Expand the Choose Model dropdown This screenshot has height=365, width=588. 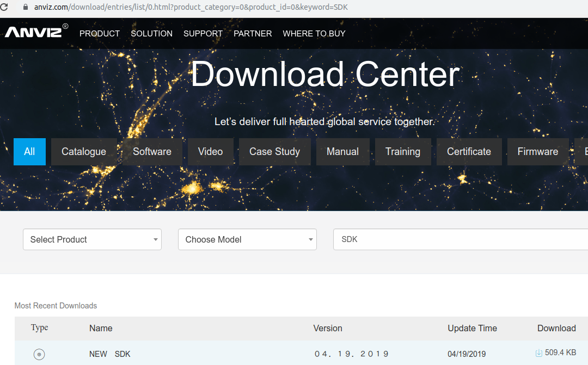(248, 239)
